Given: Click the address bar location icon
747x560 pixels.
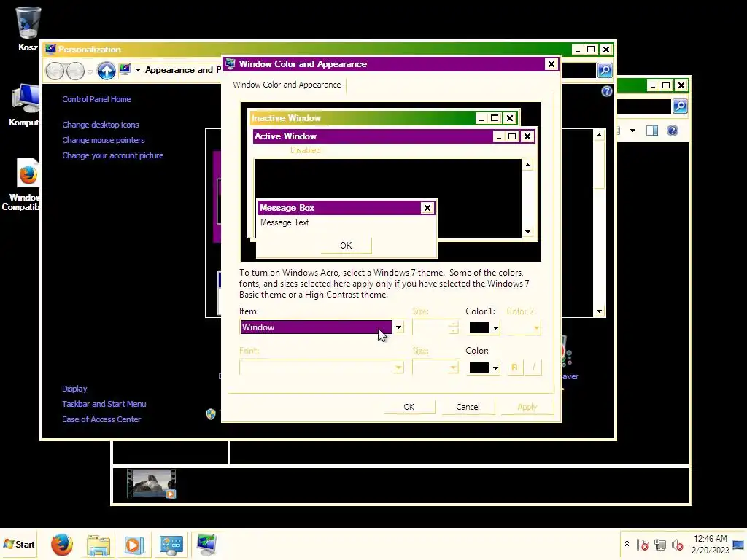Looking at the screenshot, I should (x=125, y=69).
